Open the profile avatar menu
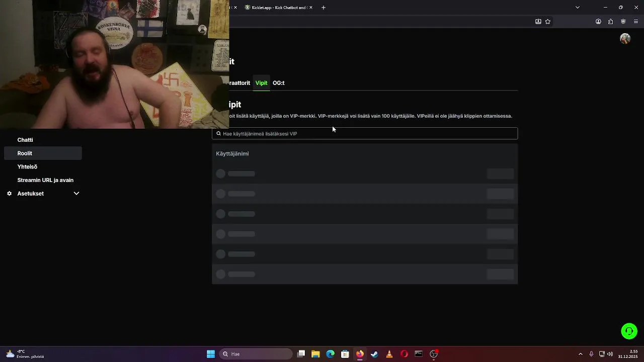Image resolution: width=644 pixels, height=362 pixels. tap(625, 39)
